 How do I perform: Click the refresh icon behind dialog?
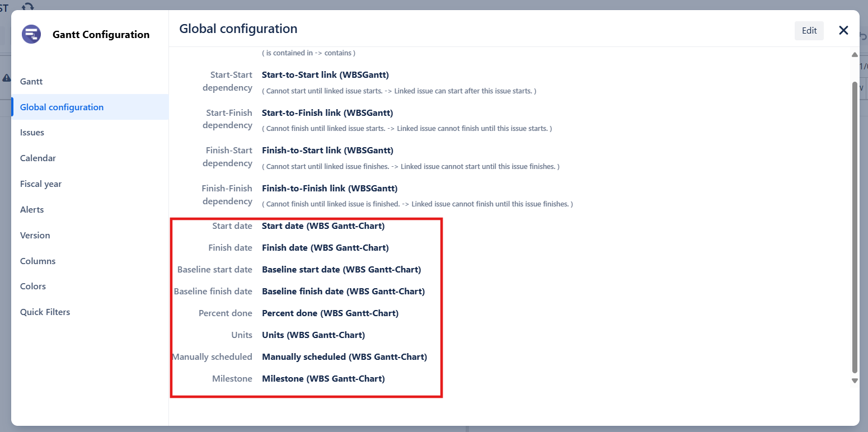(x=27, y=6)
